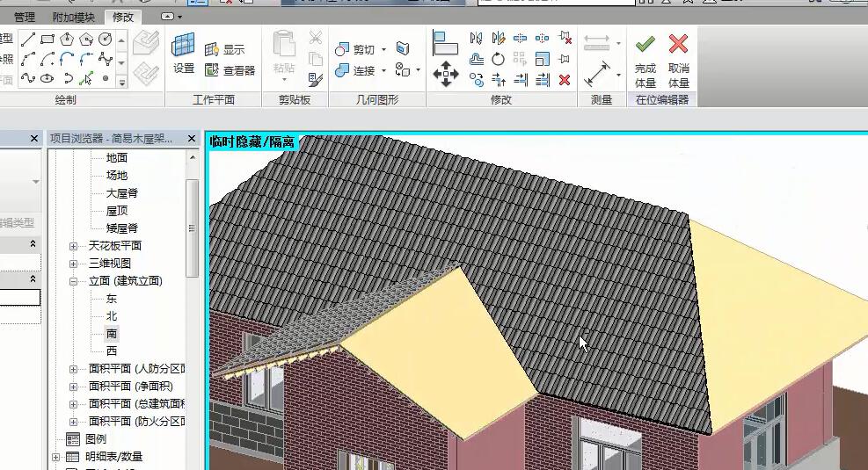This screenshot has height=470, width=868.
Task: Select the Split Element tool
Action: pyautogui.click(x=520, y=38)
